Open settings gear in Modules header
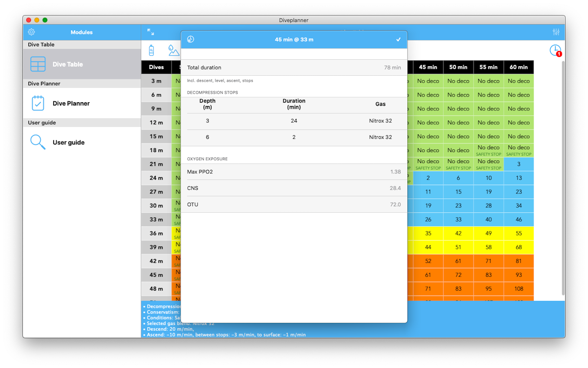Image resolution: width=588 pixels, height=368 pixels. (31, 32)
